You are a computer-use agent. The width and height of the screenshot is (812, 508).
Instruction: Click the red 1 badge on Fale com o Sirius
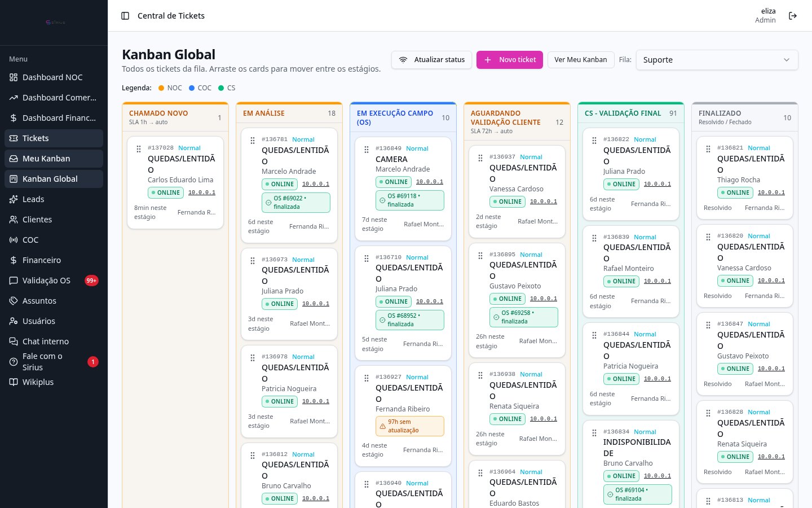(x=93, y=362)
